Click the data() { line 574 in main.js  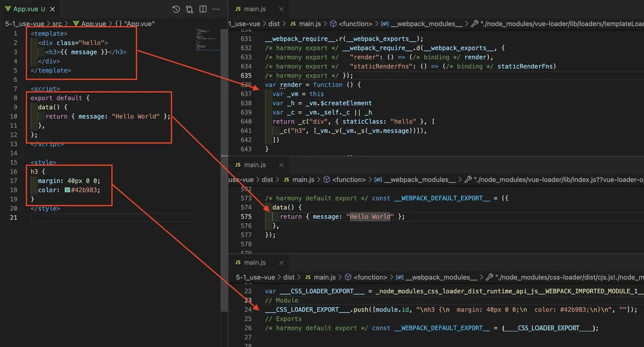(287, 207)
